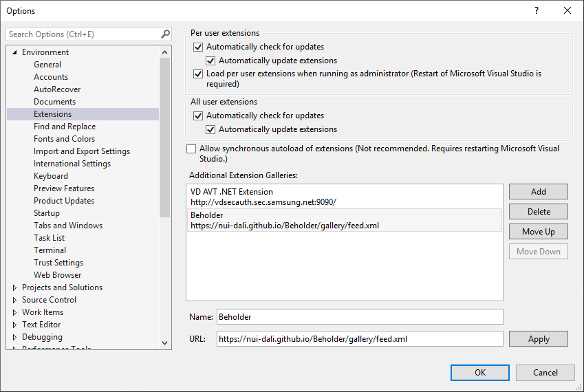Viewport: 584px width, 392px height.
Task: Select the Keyboard options page
Action: point(51,176)
